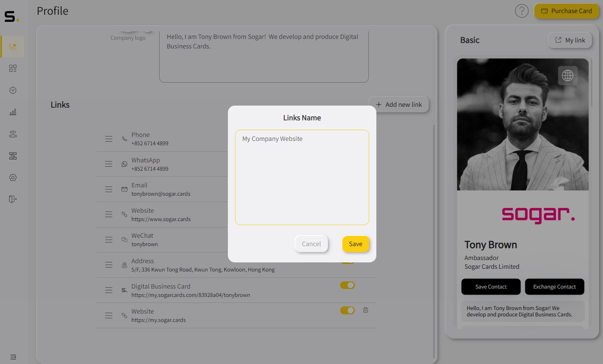This screenshot has width=603, height=364.
Task: Click the Sogar icon in Digital Business Card row
Action: (124, 290)
